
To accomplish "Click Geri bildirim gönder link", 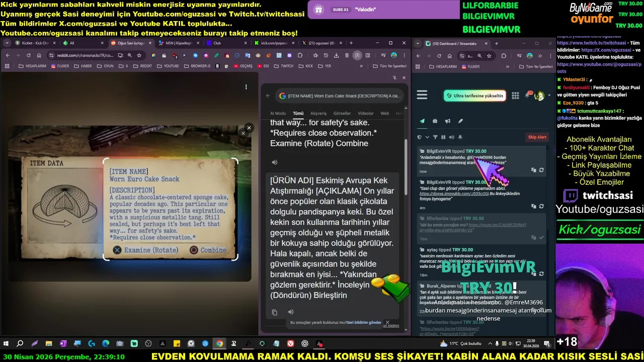I will pyautogui.click(x=364, y=322).
